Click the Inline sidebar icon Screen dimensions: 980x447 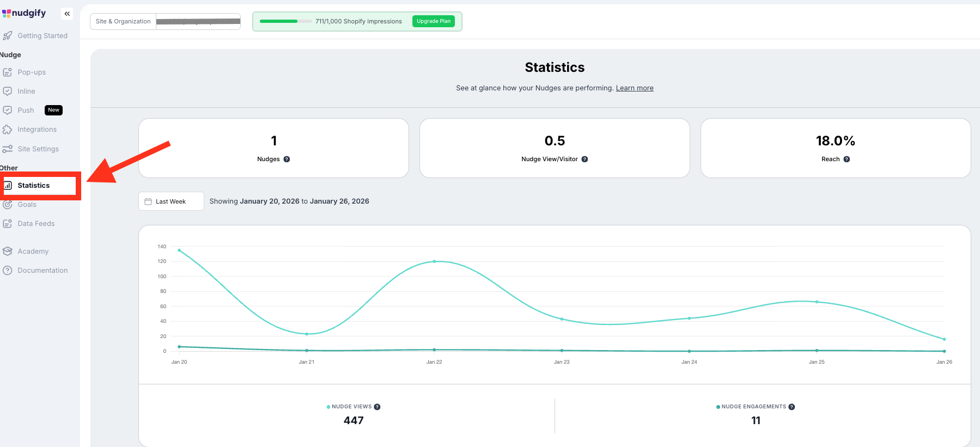pos(8,91)
